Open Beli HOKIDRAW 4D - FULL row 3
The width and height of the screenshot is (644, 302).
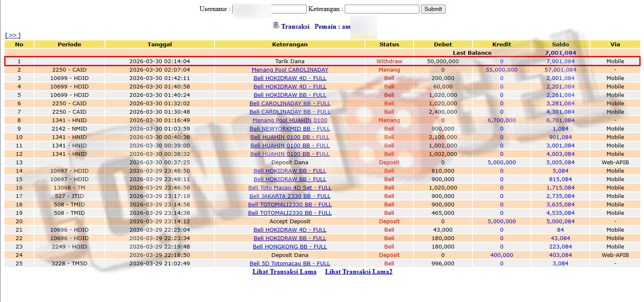point(290,78)
